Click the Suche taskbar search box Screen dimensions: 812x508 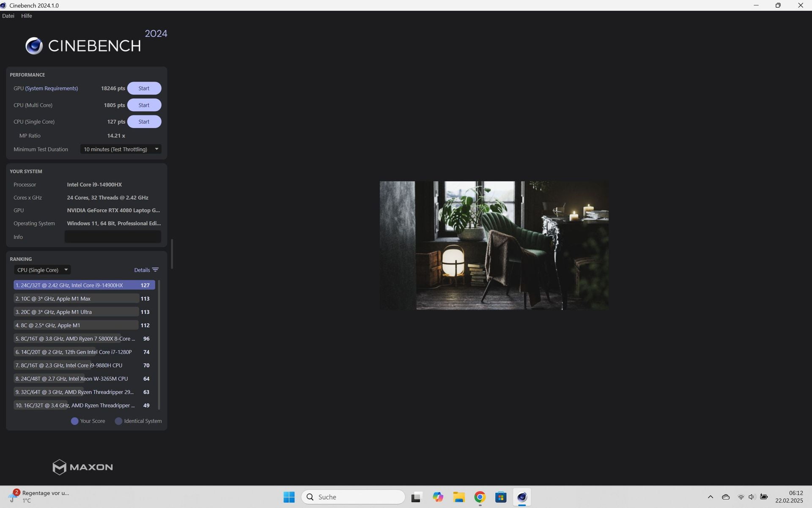click(353, 497)
